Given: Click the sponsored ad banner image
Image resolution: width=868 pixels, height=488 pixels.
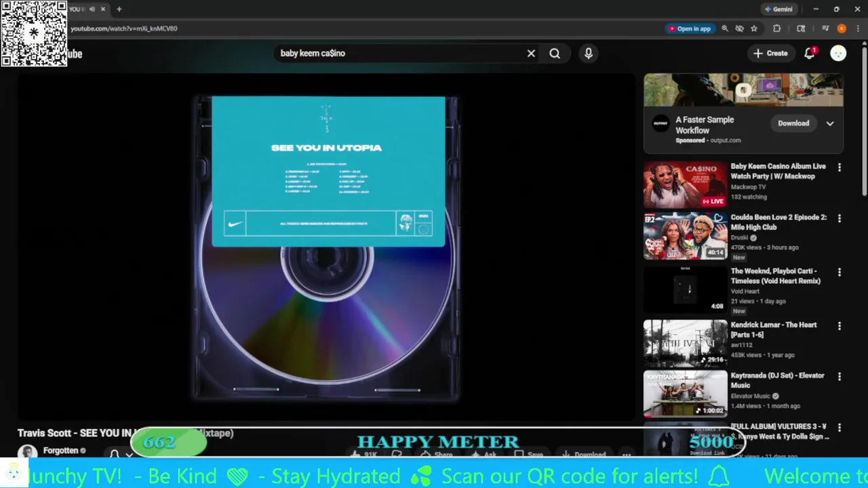Looking at the screenshot, I should [743, 90].
